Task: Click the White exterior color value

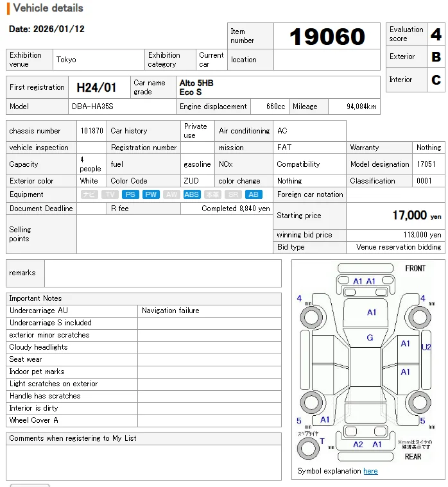Action: pos(89,181)
